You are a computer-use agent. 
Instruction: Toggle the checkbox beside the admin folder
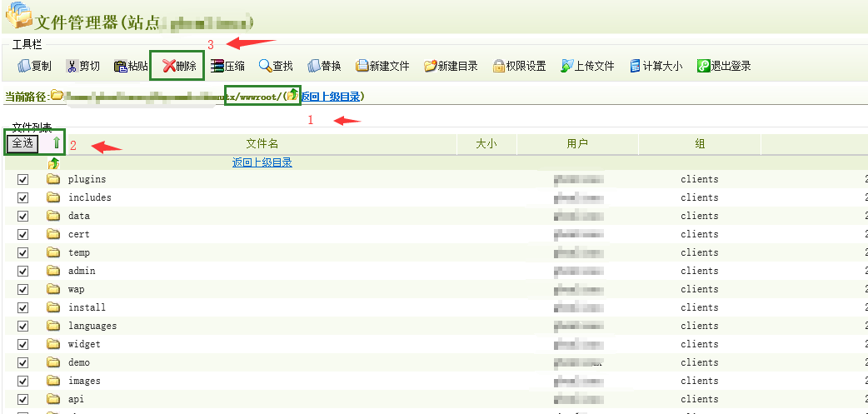coord(23,271)
